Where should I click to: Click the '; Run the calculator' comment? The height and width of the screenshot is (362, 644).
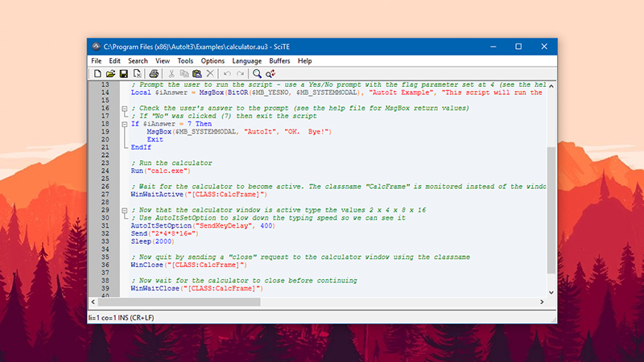pyautogui.click(x=171, y=163)
